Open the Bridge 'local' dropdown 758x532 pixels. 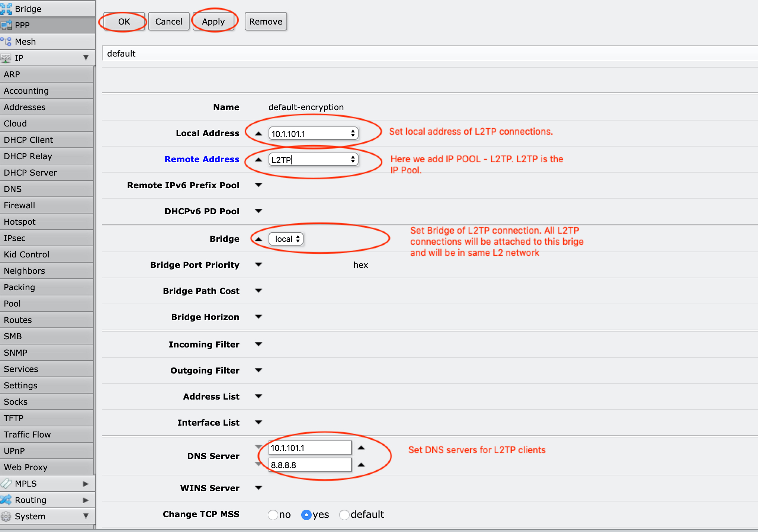286,239
